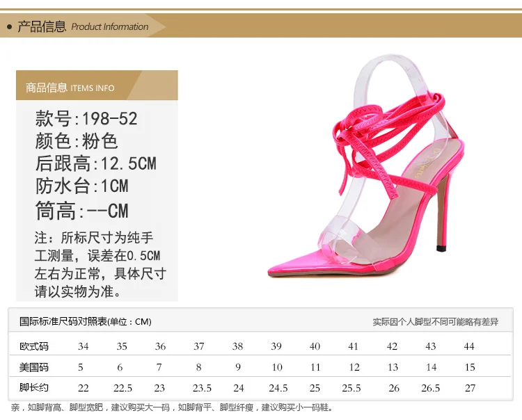The image size is (522, 420).
Task: Select the 防水台:1CM line
Action: (82, 186)
